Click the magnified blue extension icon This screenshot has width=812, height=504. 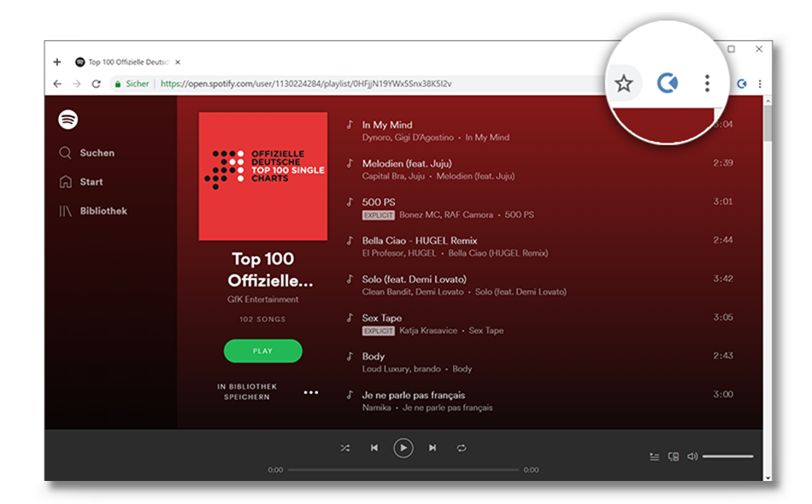pos(667,83)
